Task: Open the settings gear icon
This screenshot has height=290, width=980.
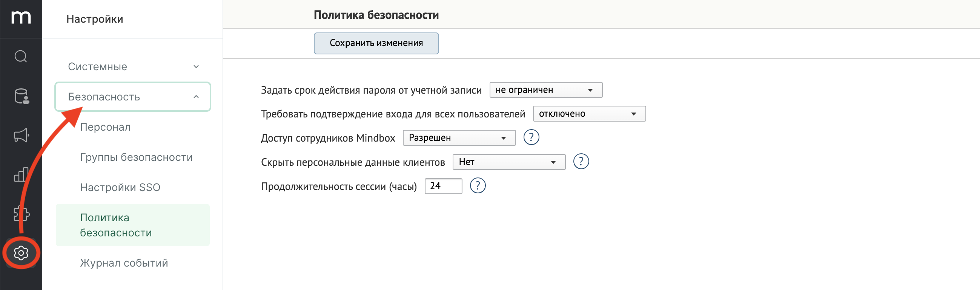Action: [x=21, y=253]
